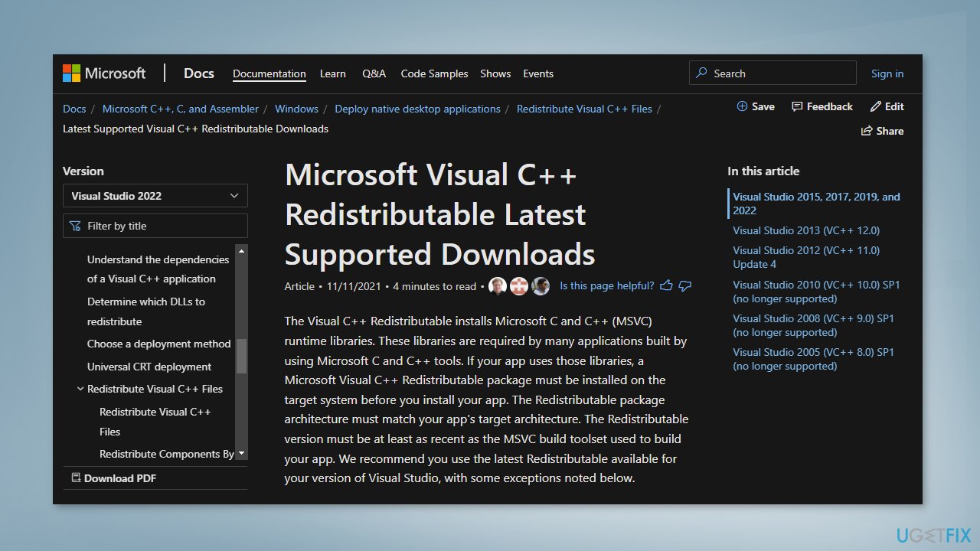Click the Sign in link
Viewport: 980px width, 551px height.
887,73
